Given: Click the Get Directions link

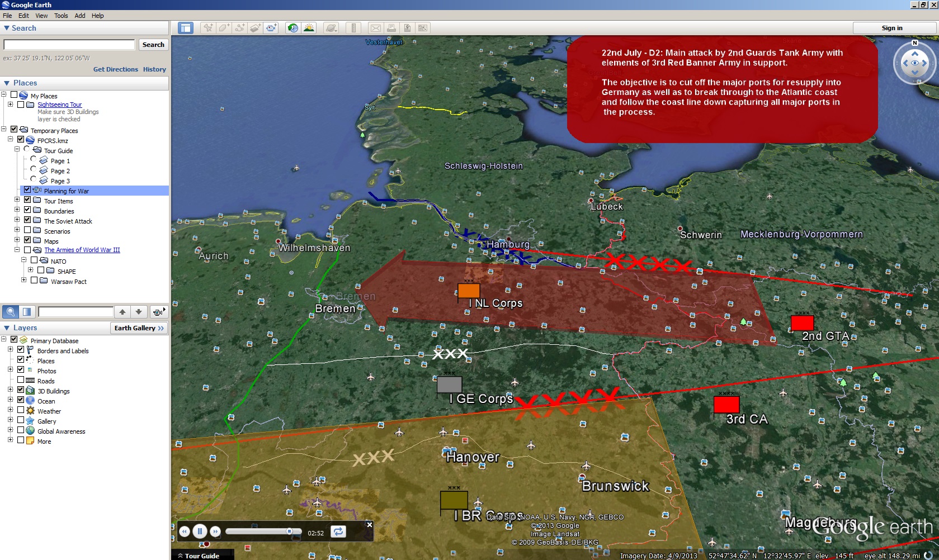Looking at the screenshot, I should pyautogui.click(x=116, y=69).
